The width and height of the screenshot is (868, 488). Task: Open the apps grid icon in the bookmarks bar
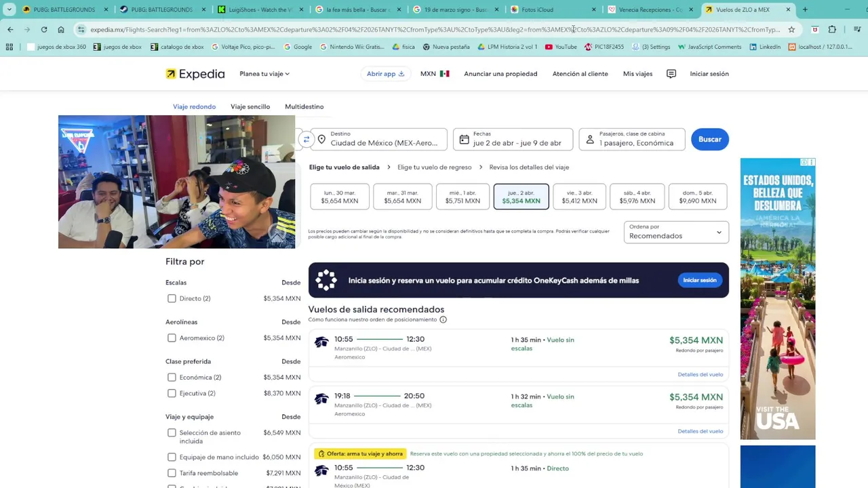(9, 47)
